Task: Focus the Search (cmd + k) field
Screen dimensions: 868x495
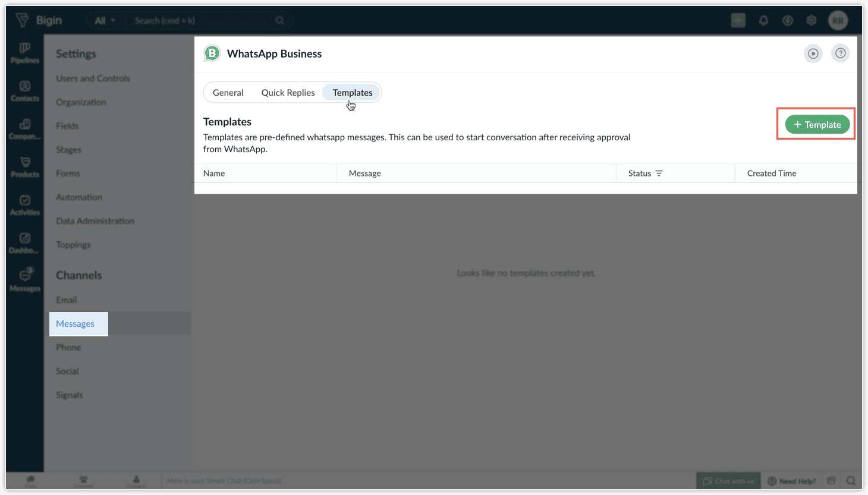Action: (x=202, y=21)
